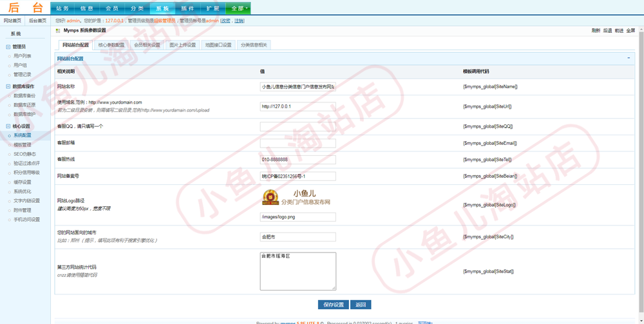This screenshot has width=644, height=324.
Task: Switch to 地图接口设置 tab
Action: click(x=218, y=45)
